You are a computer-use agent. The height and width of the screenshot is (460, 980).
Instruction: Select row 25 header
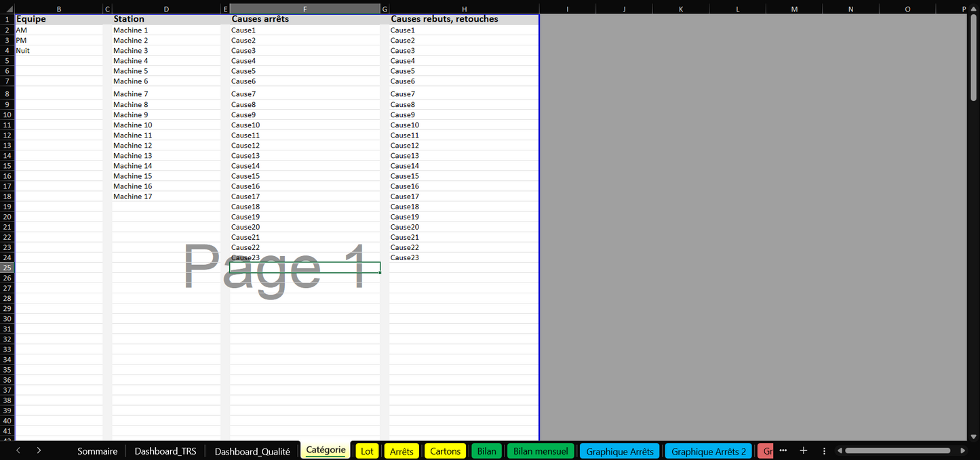(7, 268)
